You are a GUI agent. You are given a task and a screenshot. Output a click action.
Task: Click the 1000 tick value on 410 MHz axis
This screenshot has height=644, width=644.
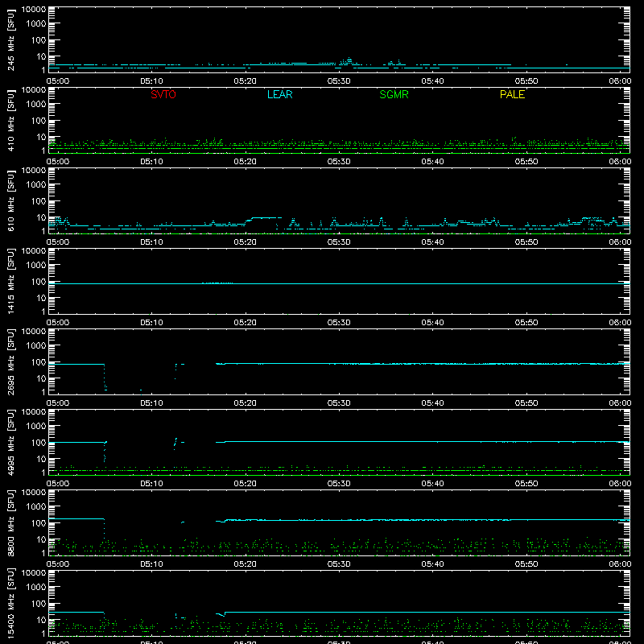click(x=36, y=105)
